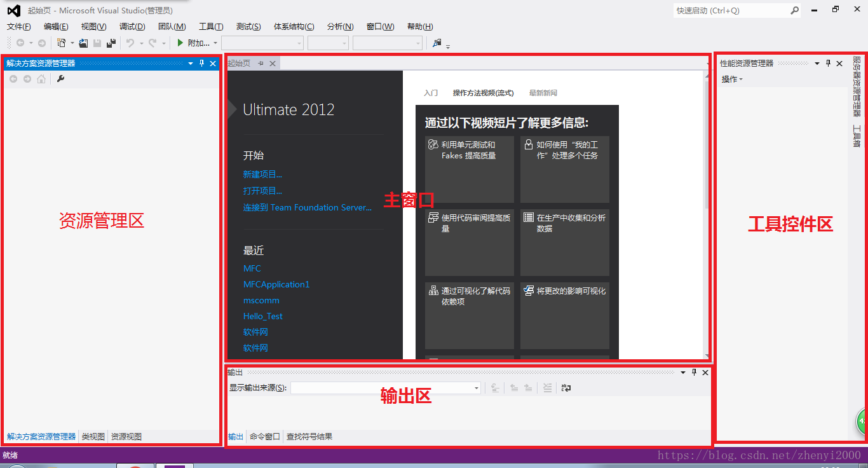Open Solution Explorer window position dropdown arrow
This screenshot has height=468, width=868.
(x=191, y=63)
